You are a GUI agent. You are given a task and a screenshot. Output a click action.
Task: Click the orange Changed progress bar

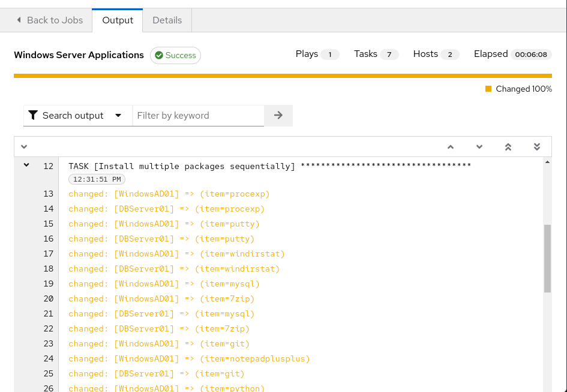[283, 76]
